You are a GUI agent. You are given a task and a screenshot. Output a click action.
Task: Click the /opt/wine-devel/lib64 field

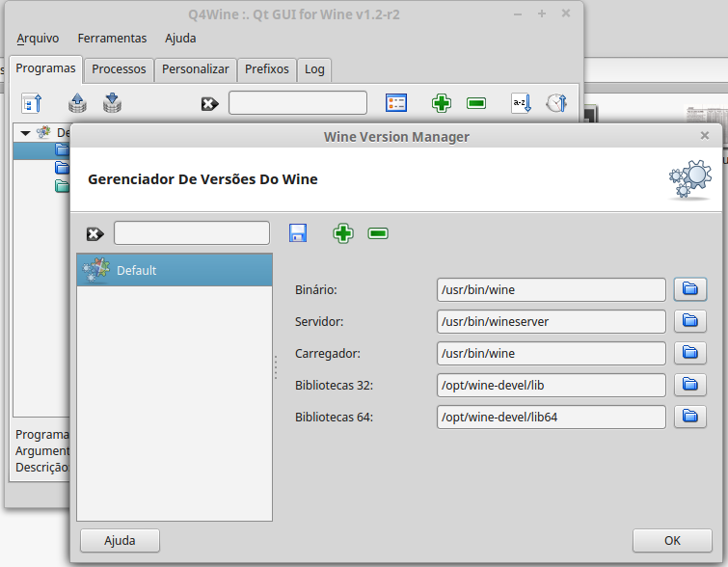[552, 417]
